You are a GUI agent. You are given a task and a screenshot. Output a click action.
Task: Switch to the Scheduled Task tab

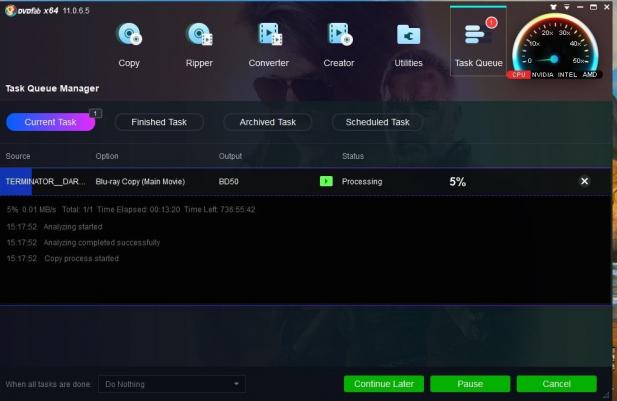pyautogui.click(x=377, y=122)
